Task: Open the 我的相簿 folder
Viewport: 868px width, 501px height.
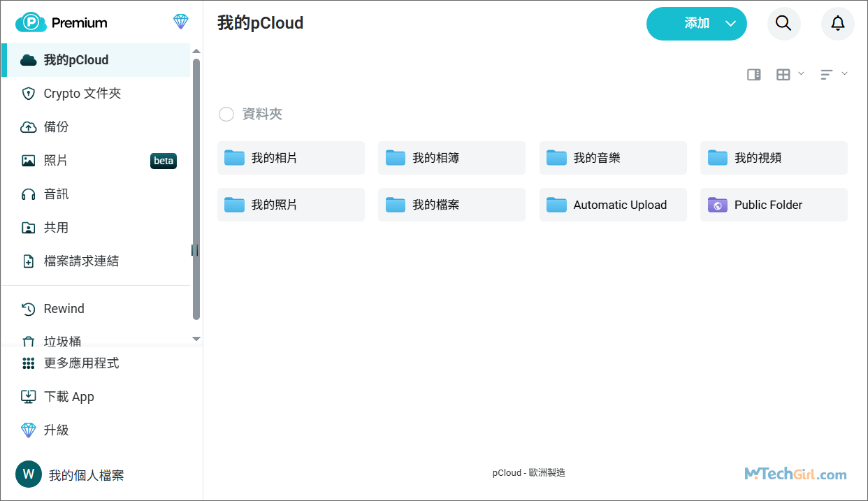Action: [x=451, y=158]
